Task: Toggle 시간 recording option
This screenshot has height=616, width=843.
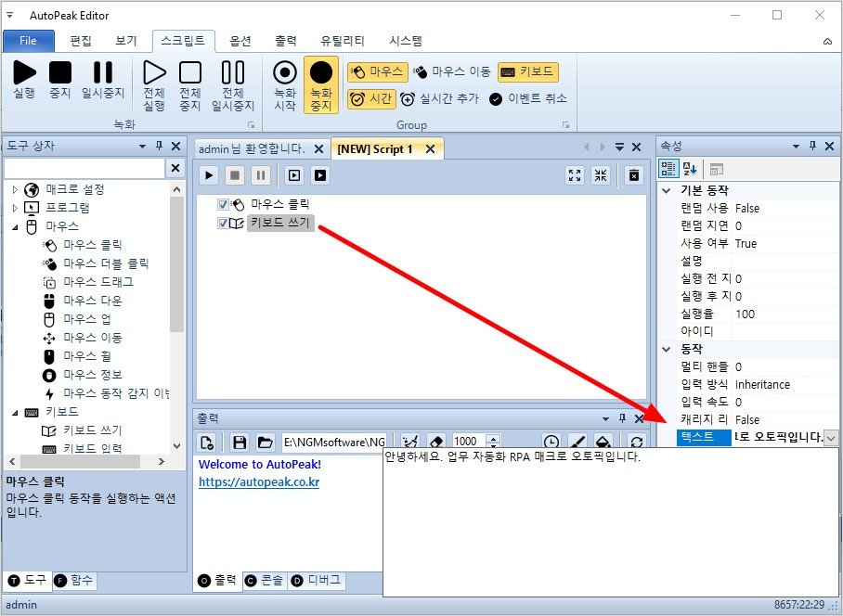Action: coord(371,99)
